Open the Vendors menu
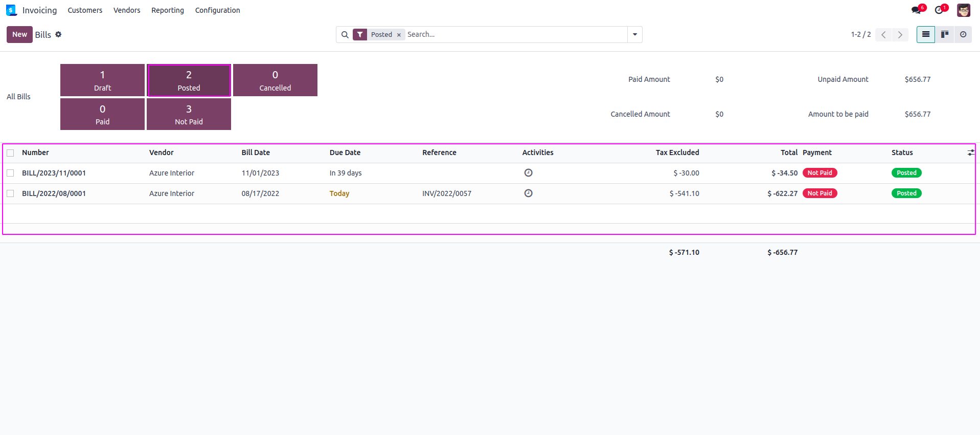Image resolution: width=980 pixels, height=435 pixels. (x=127, y=10)
